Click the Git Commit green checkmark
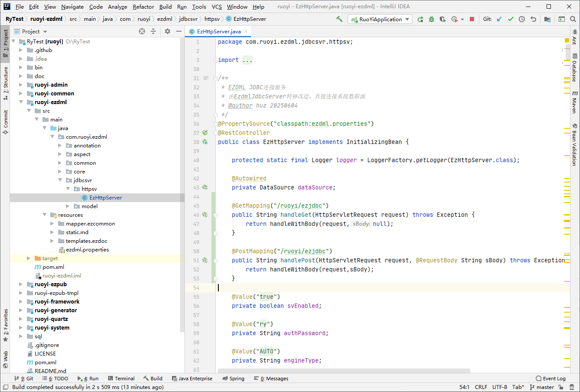Screen dimensions: 580x392 (511, 19)
